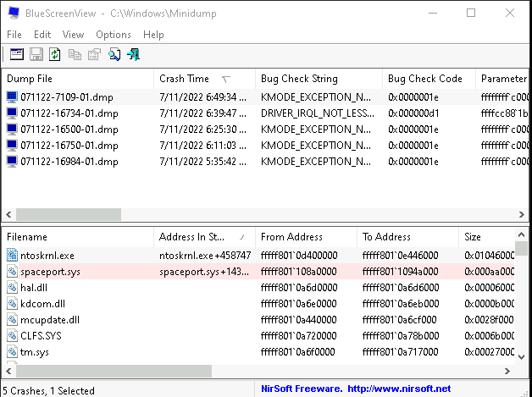
Task: Sort by the To Address column header
Action: [x=407, y=237]
